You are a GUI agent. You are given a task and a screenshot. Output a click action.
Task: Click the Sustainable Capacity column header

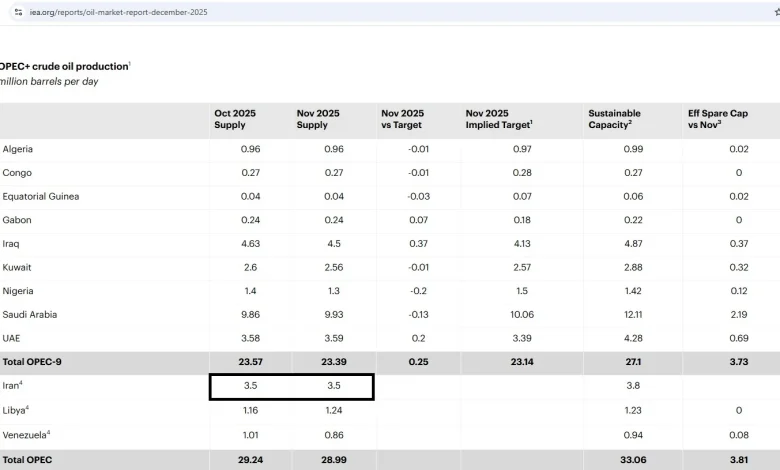pos(615,119)
